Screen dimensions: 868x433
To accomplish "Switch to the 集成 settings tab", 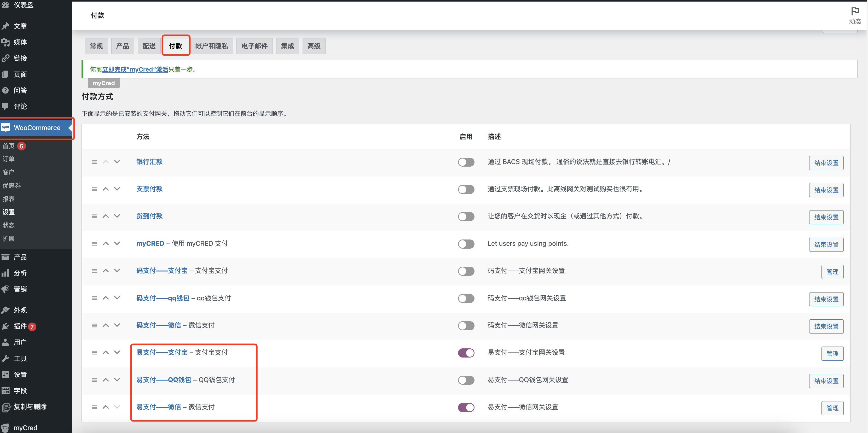I will (288, 46).
